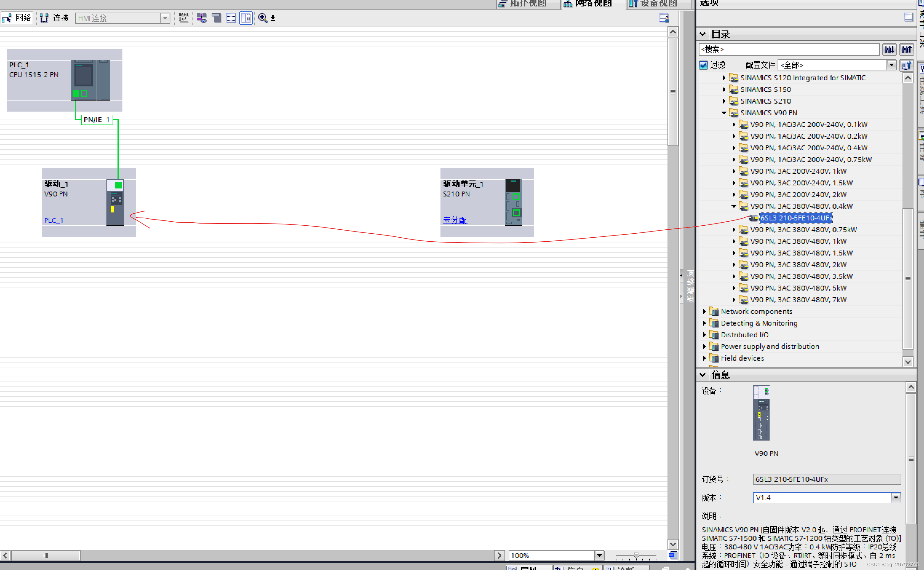
Task: Click the save window settings icon
Action: (664, 18)
